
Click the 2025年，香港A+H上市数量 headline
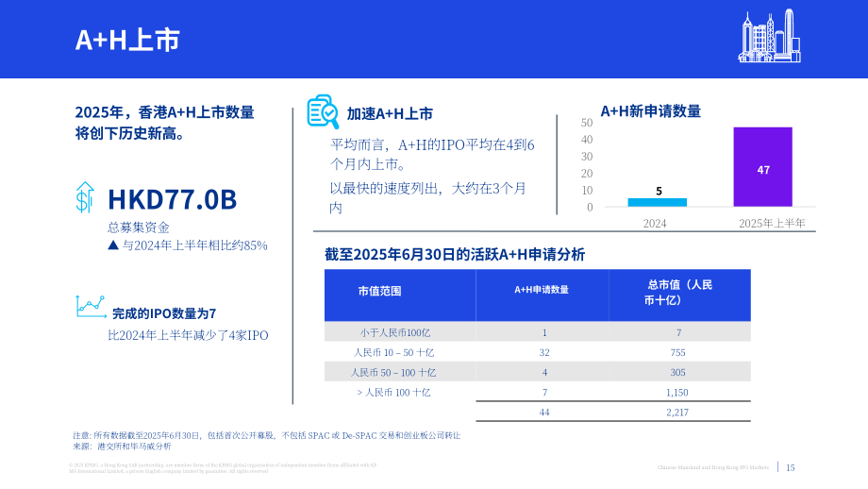pos(164,123)
